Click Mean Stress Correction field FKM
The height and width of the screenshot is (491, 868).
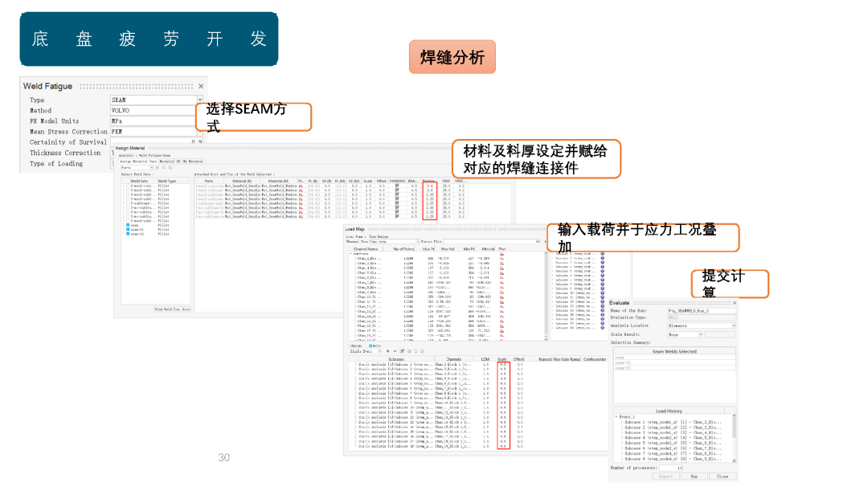(156, 132)
